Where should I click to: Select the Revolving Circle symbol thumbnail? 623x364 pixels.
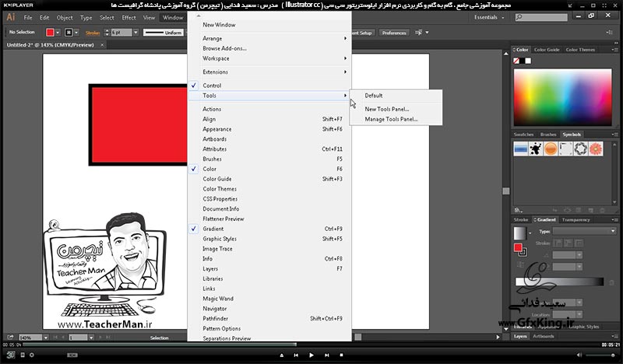(x=580, y=149)
